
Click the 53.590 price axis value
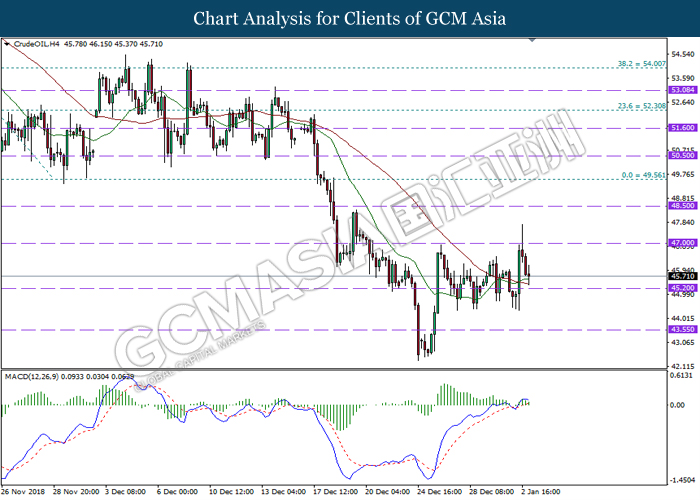pyautogui.click(x=683, y=79)
